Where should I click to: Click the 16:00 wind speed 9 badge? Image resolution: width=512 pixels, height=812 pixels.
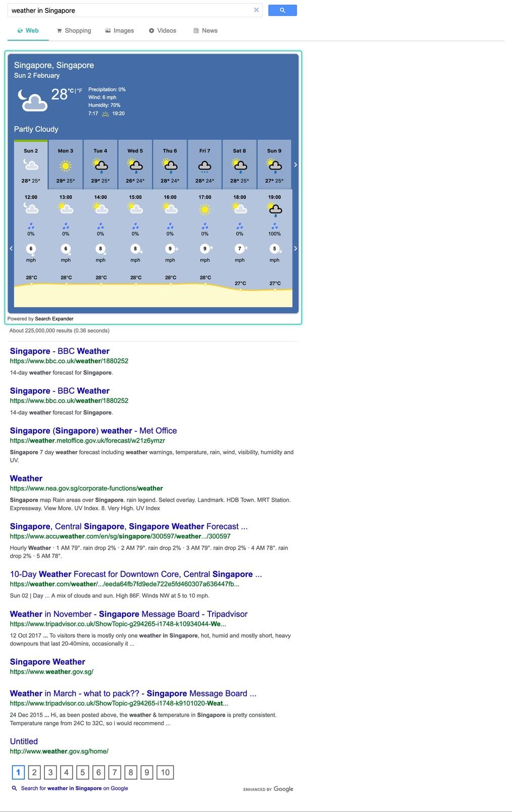point(170,248)
